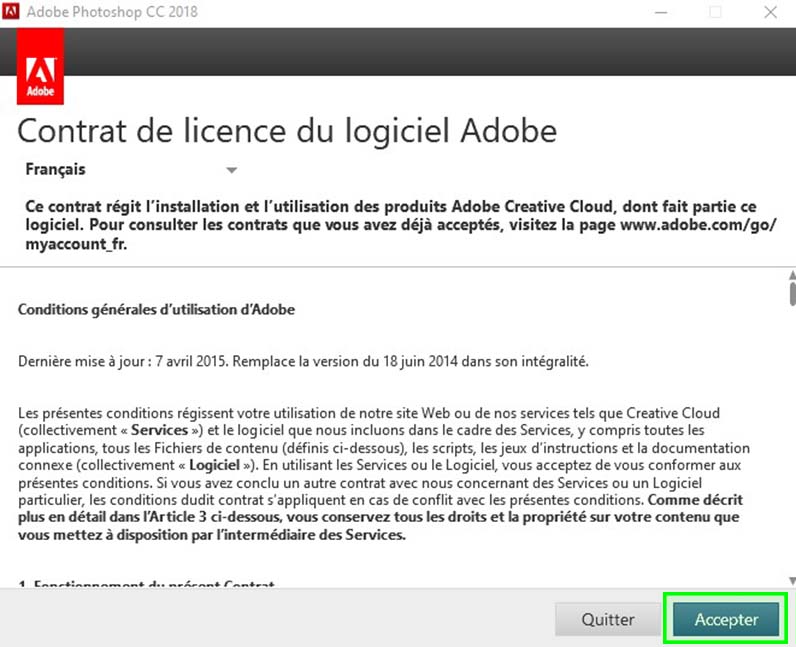Image resolution: width=796 pixels, height=647 pixels.
Task: Click the scroll up arrow of license text
Action: (791, 275)
